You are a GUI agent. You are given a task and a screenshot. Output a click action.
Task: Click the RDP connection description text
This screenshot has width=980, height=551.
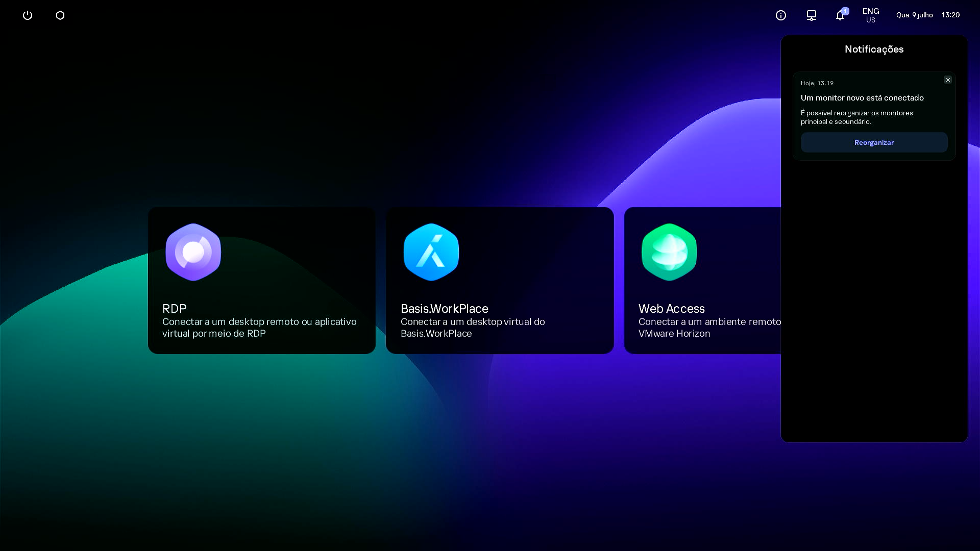[x=259, y=328]
